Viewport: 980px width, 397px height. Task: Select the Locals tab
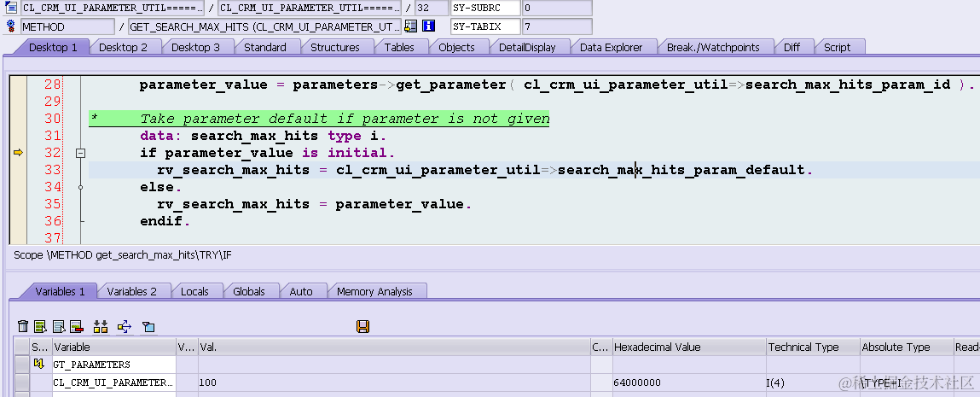tap(194, 291)
